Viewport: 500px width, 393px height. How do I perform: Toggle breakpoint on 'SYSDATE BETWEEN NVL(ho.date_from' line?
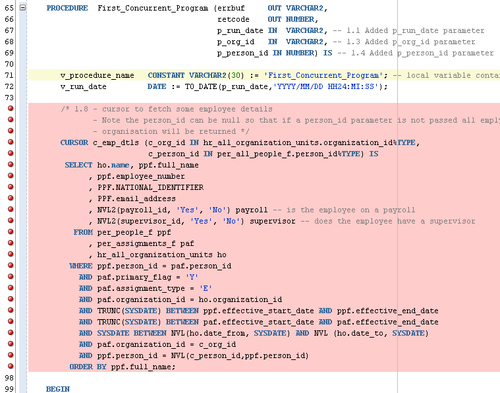click(11, 332)
